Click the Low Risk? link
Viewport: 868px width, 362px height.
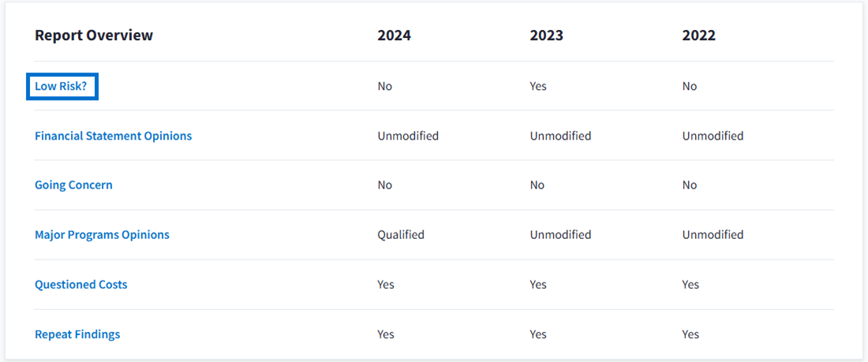pyautogui.click(x=61, y=87)
